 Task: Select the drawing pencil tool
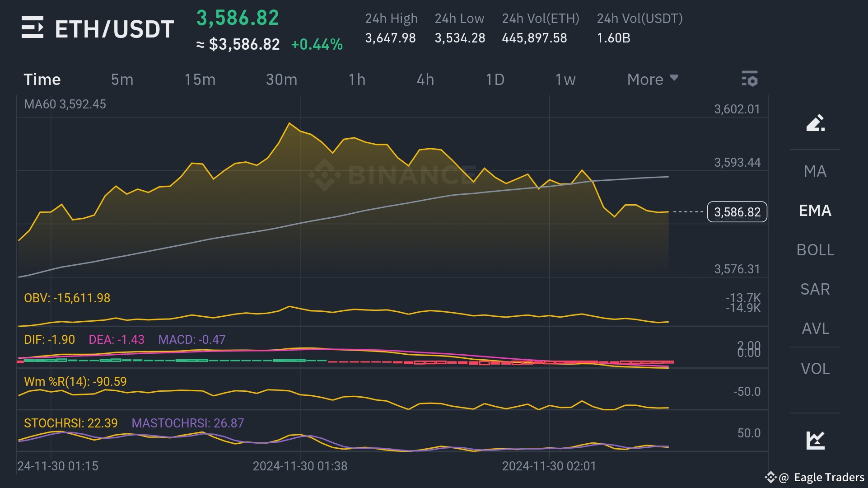coord(815,123)
